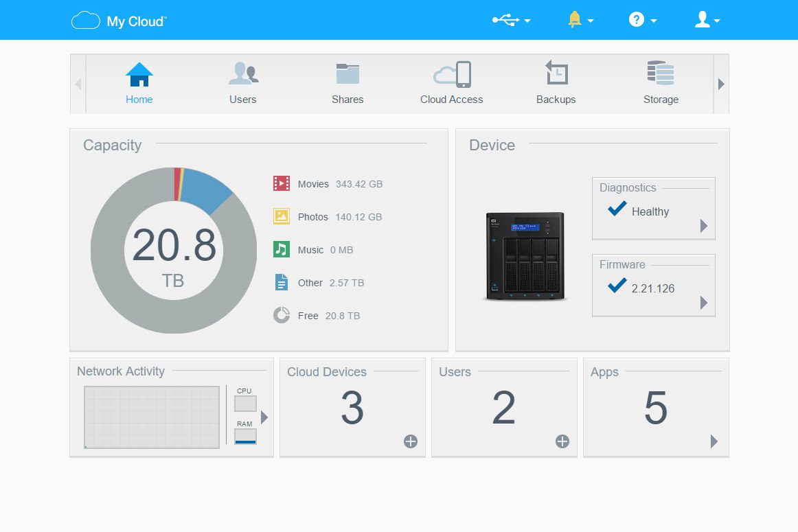The width and height of the screenshot is (798, 532).
Task: Click the Storage disks icon
Action: click(x=661, y=73)
